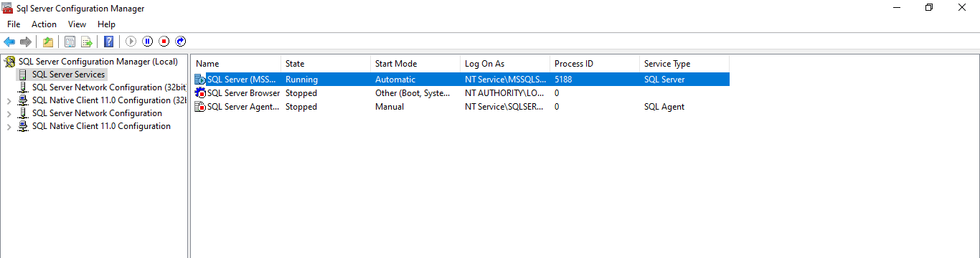Expand SQL Native Client 11.0 Configuration (32bit) node
Image resolution: width=980 pixels, height=258 pixels.
9,100
